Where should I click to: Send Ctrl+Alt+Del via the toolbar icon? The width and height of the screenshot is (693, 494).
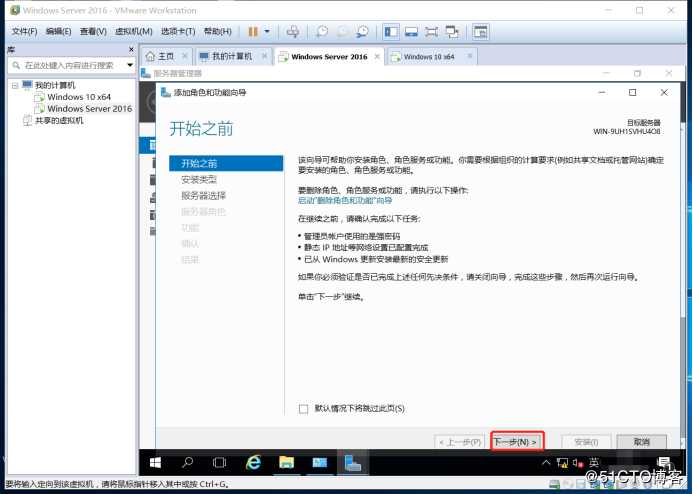(293, 31)
